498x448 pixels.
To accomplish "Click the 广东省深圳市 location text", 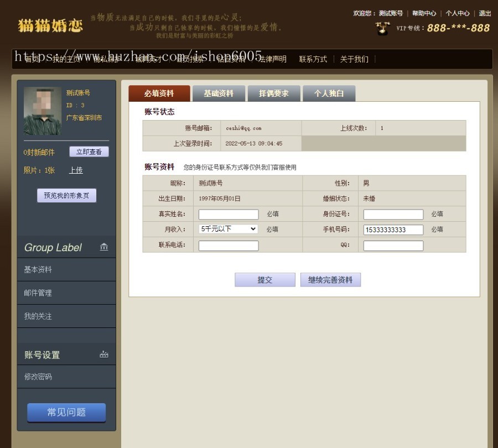I will 84,118.
